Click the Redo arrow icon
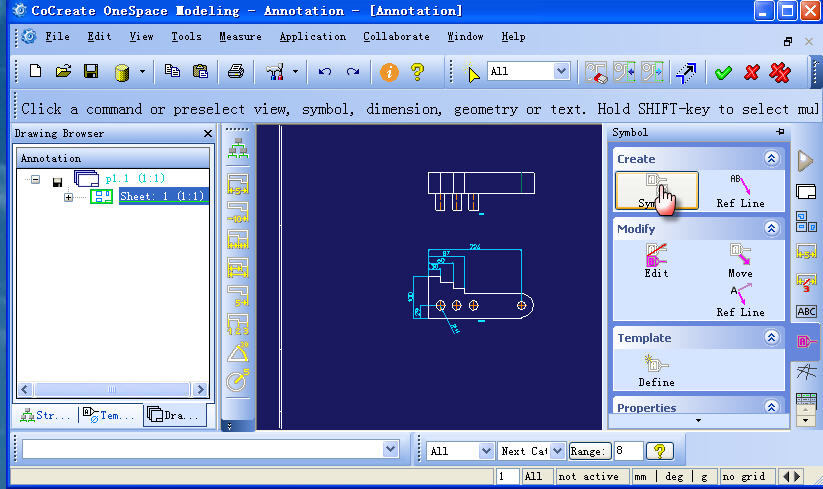 tap(353, 71)
